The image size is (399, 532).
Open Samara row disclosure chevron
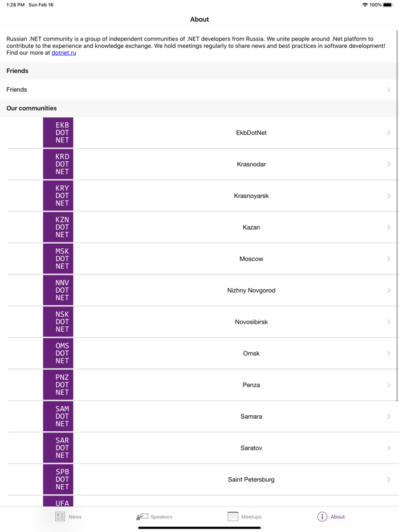(389, 416)
